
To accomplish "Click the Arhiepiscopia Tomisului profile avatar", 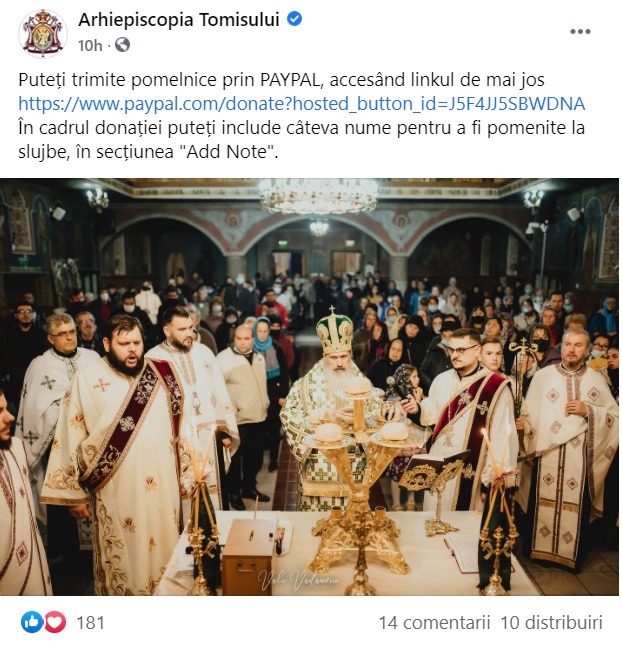I will (x=43, y=33).
